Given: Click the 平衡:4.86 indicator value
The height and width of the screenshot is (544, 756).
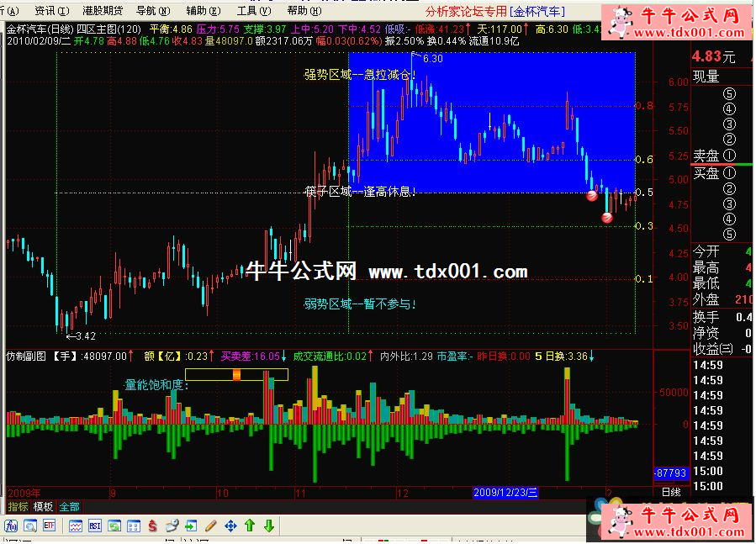Looking at the screenshot, I should (x=171, y=29).
